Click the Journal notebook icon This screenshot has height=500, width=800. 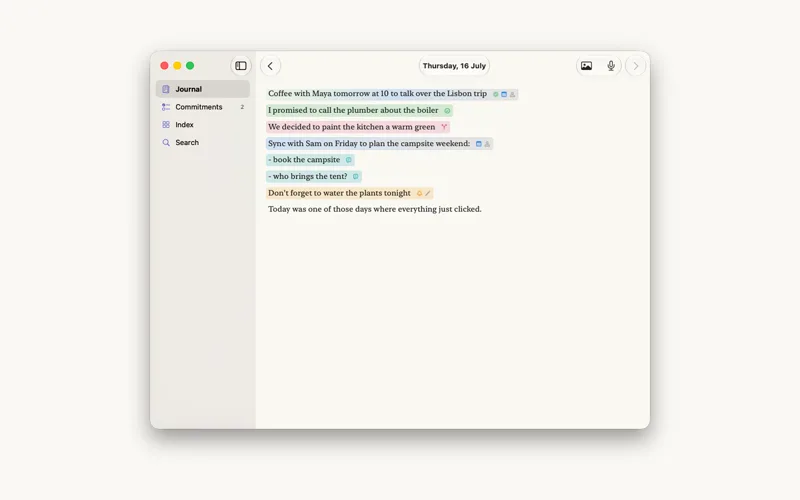tap(166, 89)
